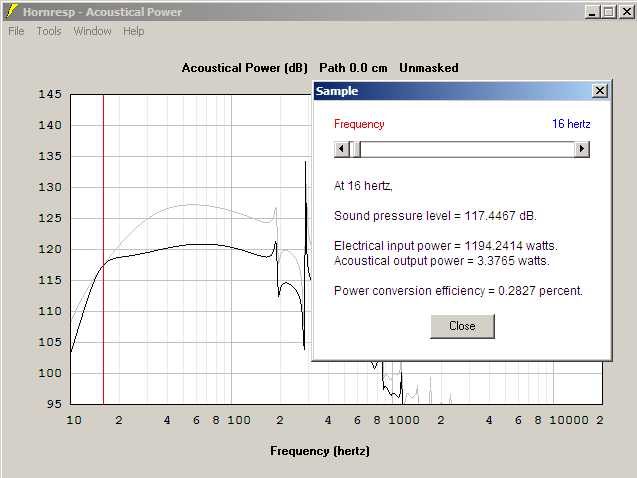Click 'Power conversion efficiency = 0.2827 percent.' text
This screenshot has width=637, height=478.
(458, 291)
